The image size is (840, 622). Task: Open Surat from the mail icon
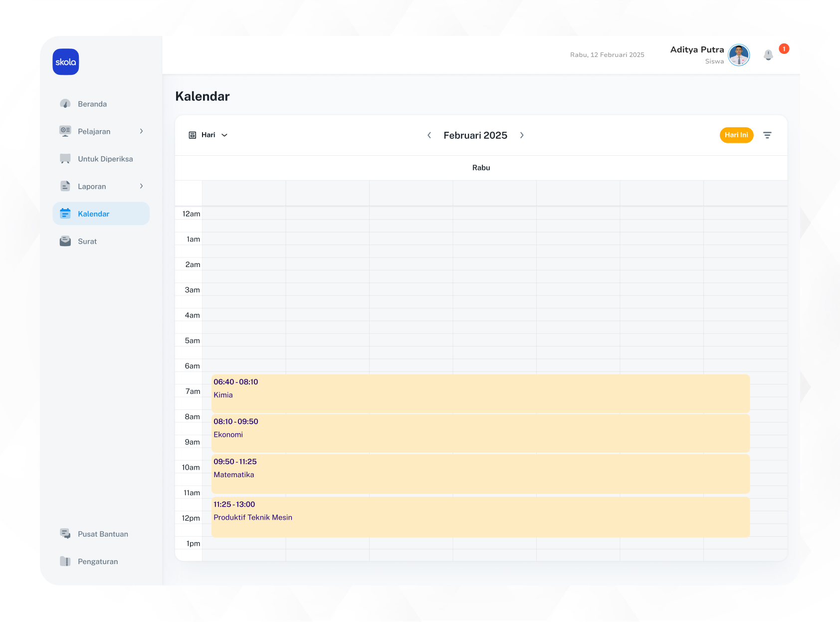65,241
